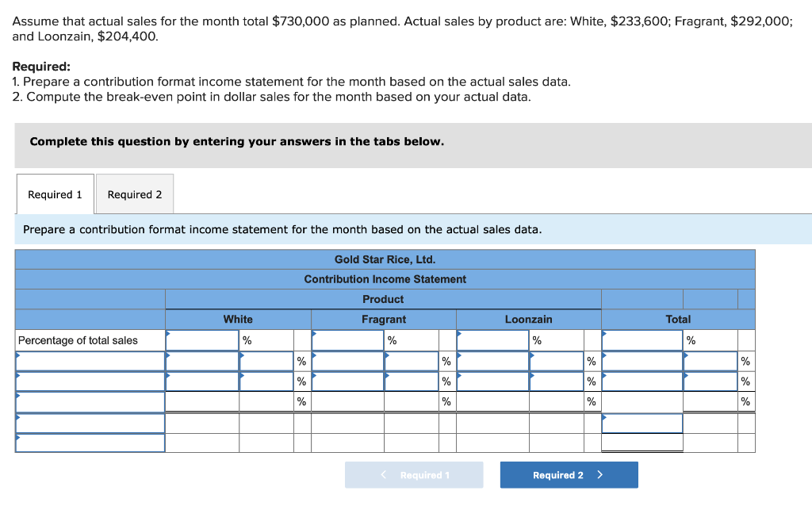
Task: Click Total percent field in second blank row
Action: tap(710, 382)
